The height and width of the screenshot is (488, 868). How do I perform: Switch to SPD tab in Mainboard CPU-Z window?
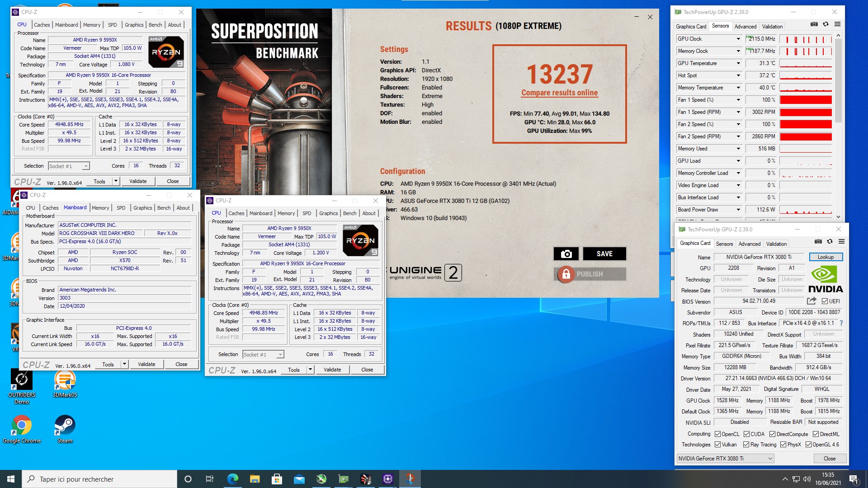pos(121,208)
